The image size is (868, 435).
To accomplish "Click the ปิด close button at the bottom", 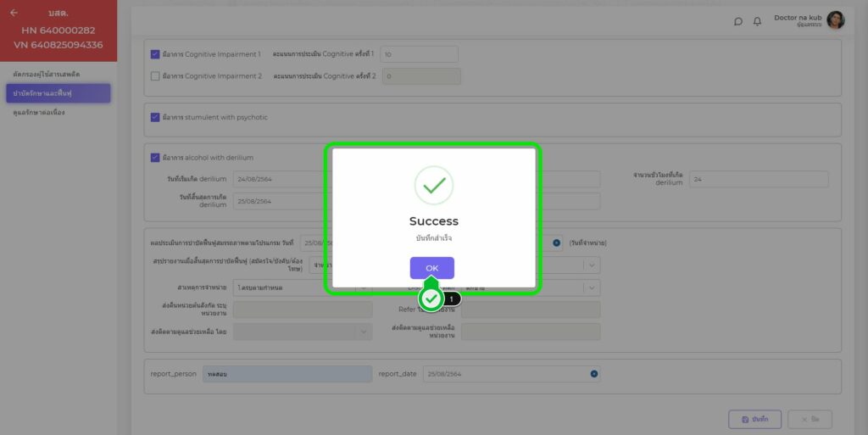I will coord(810,420).
